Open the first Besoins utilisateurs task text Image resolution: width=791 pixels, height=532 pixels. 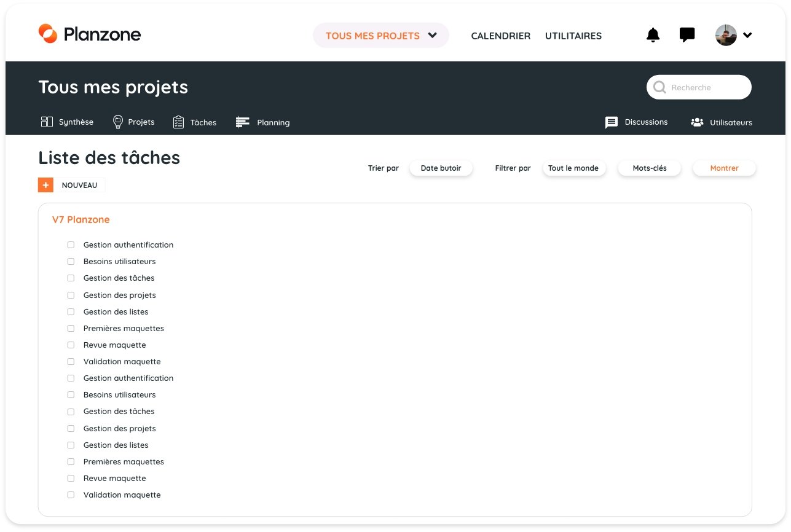pos(120,261)
